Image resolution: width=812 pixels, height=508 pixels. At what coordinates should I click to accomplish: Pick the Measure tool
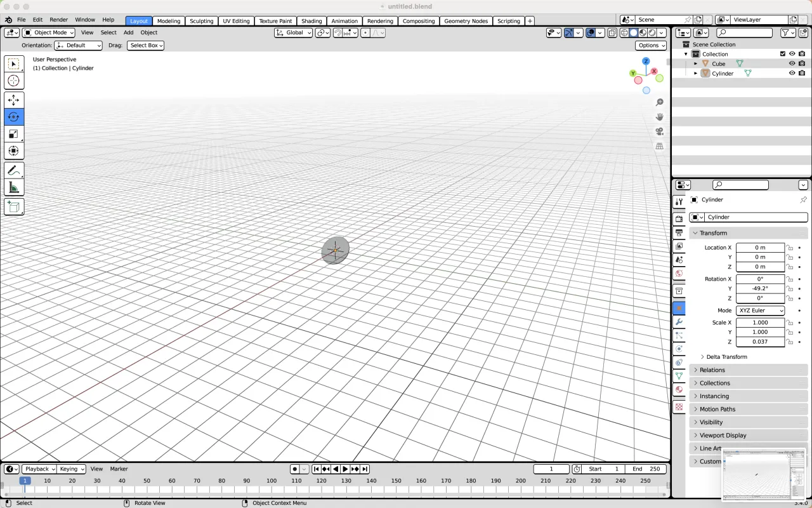pos(14,187)
